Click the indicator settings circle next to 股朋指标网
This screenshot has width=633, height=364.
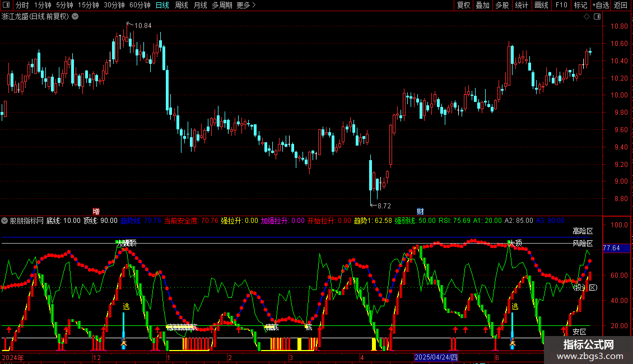(x=4, y=221)
